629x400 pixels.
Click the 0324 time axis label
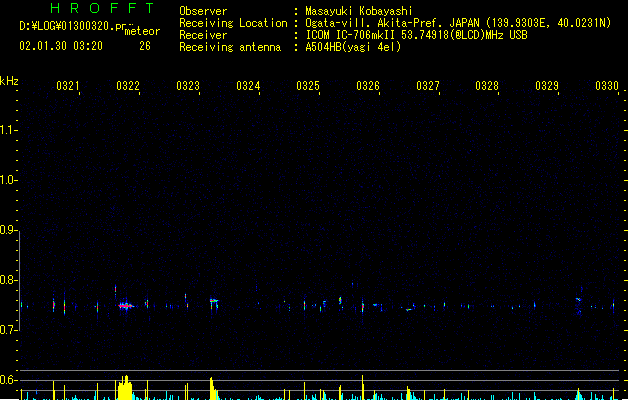(x=248, y=86)
